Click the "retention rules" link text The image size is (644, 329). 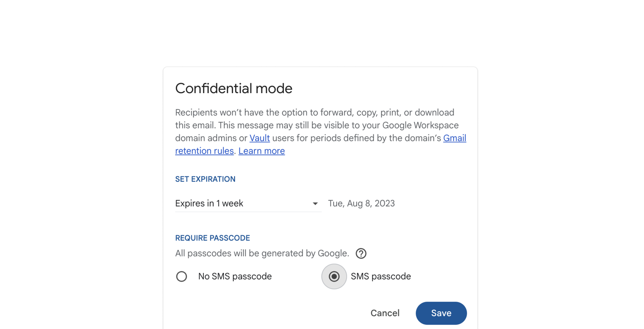pyautogui.click(x=204, y=151)
